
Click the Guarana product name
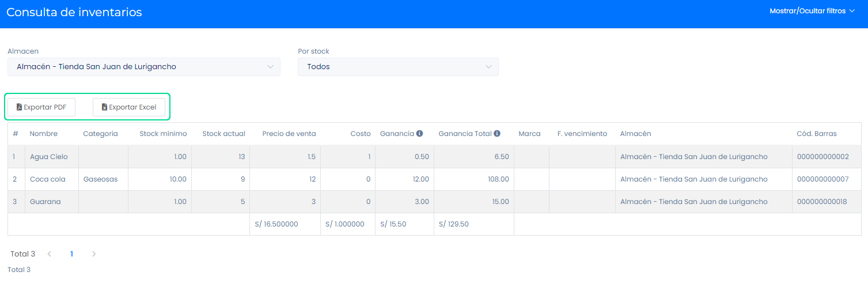point(46,202)
